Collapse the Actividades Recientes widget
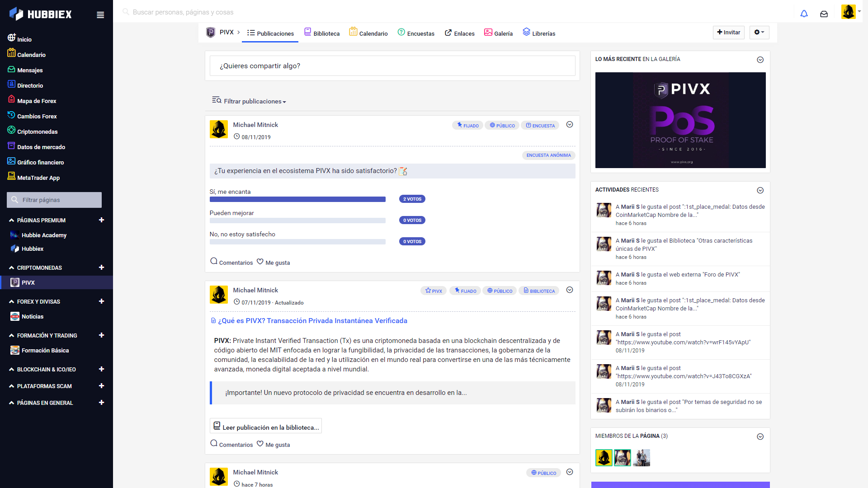Screen dimensions: 868x488 click(x=760, y=190)
